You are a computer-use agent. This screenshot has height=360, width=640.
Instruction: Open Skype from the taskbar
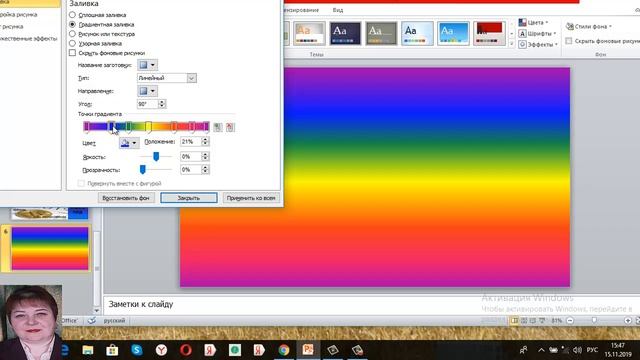point(137,350)
